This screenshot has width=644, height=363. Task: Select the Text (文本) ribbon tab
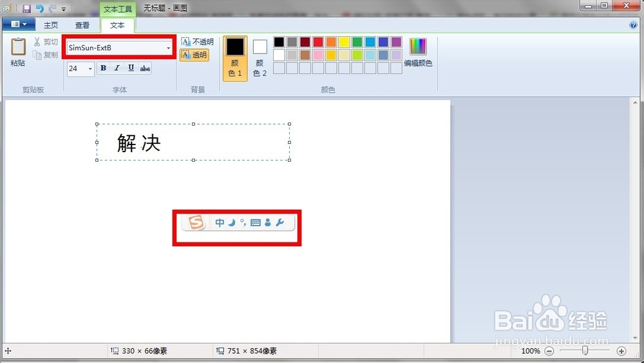[117, 25]
